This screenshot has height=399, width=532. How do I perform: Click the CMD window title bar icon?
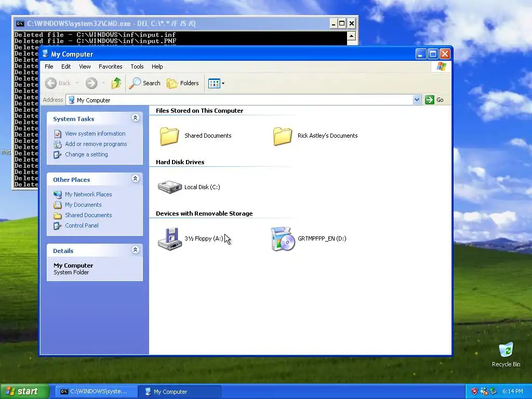click(20, 23)
